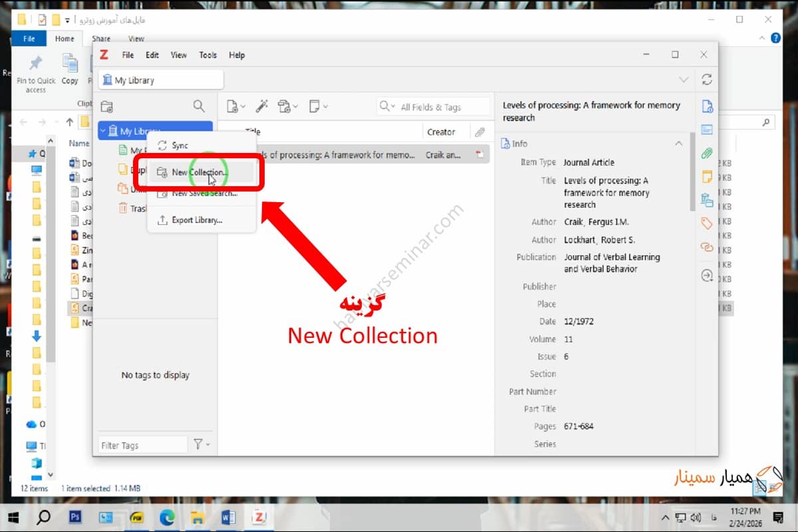Open Photoshop from the taskbar
Screen dimensions: 798x532
pyautogui.click(x=74, y=517)
